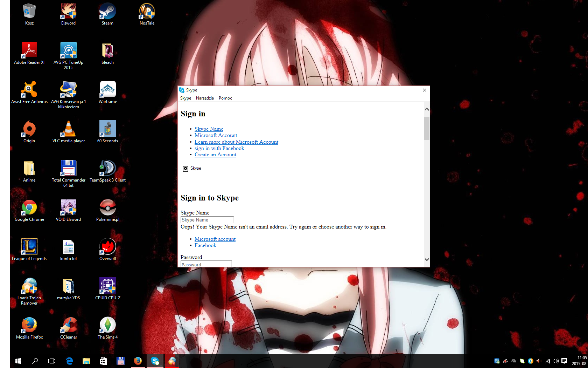Image resolution: width=588 pixels, height=368 pixels.
Task: Click the Create an Account link
Action: tap(215, 155)
